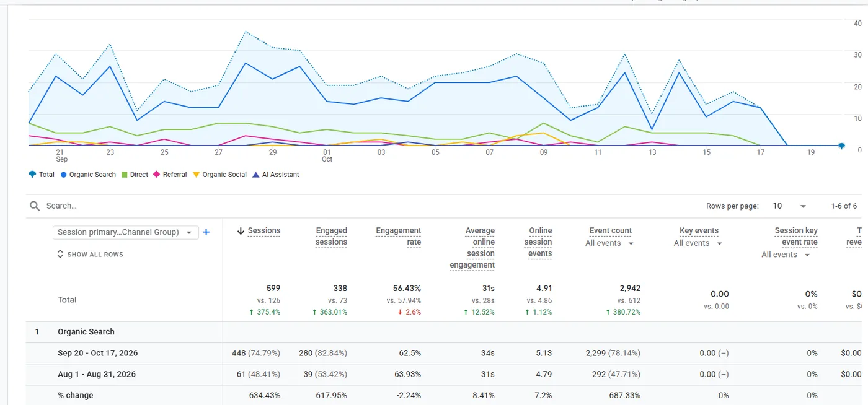Click the % change row label

76,395
